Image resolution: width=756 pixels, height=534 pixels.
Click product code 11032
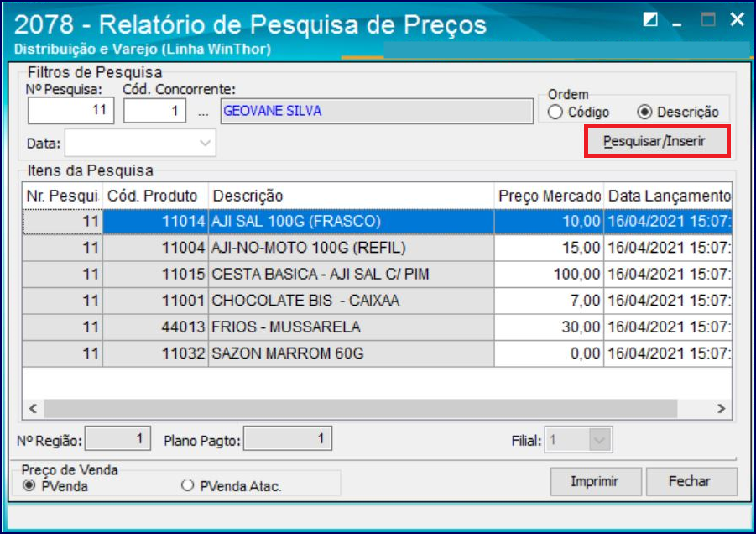(155, 353)
